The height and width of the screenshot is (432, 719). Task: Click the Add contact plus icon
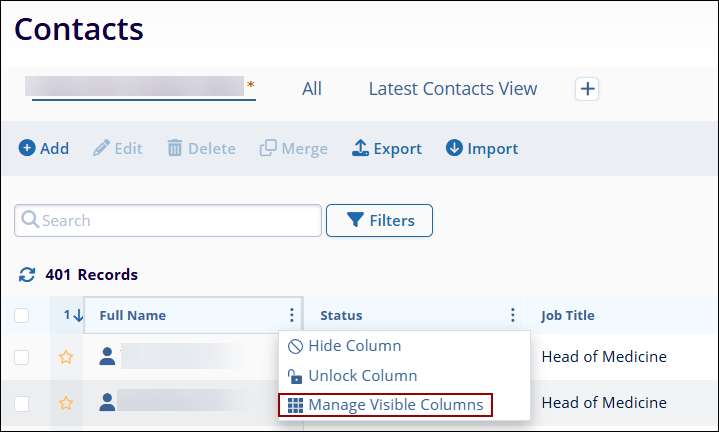[x=27, y=148]
